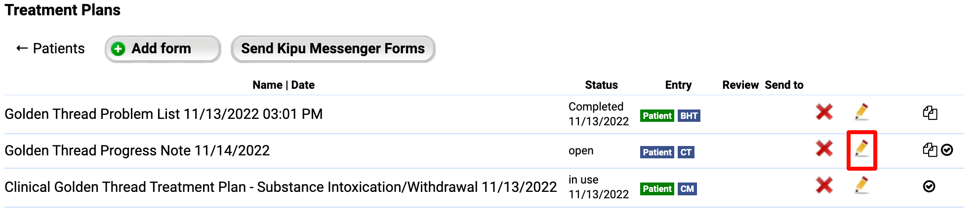This screenshot has height=219, width=980.
Task: Edit Clinical Golden Thread Treatment Plan pencil
Action: coord(861,185)
